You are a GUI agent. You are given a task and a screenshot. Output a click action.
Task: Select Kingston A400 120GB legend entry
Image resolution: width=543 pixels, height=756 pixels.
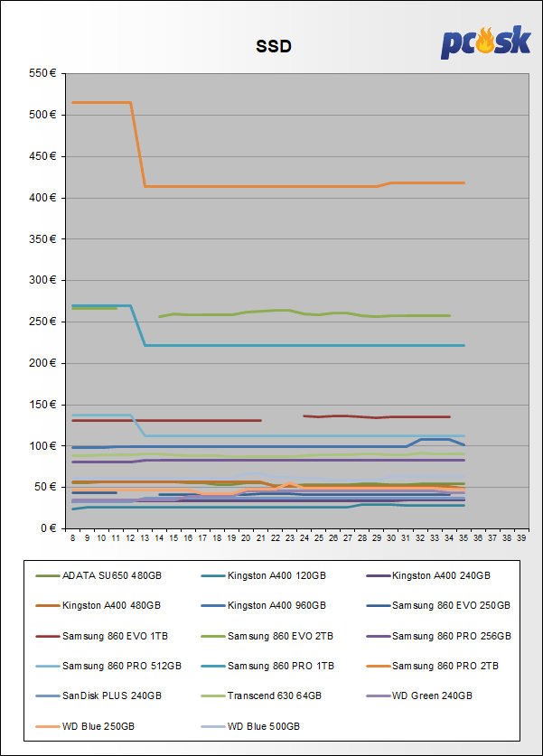(264, 575)
